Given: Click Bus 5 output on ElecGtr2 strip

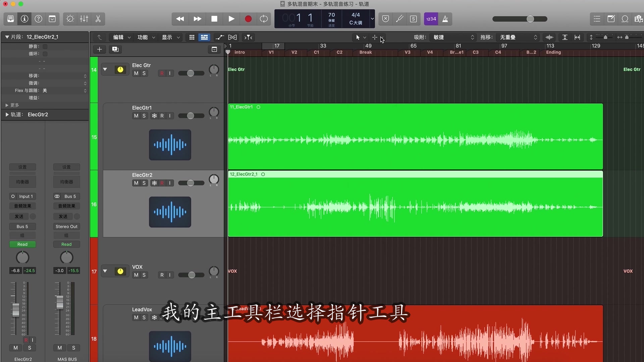Looking at the screenshot, I should tap(22, 227).
